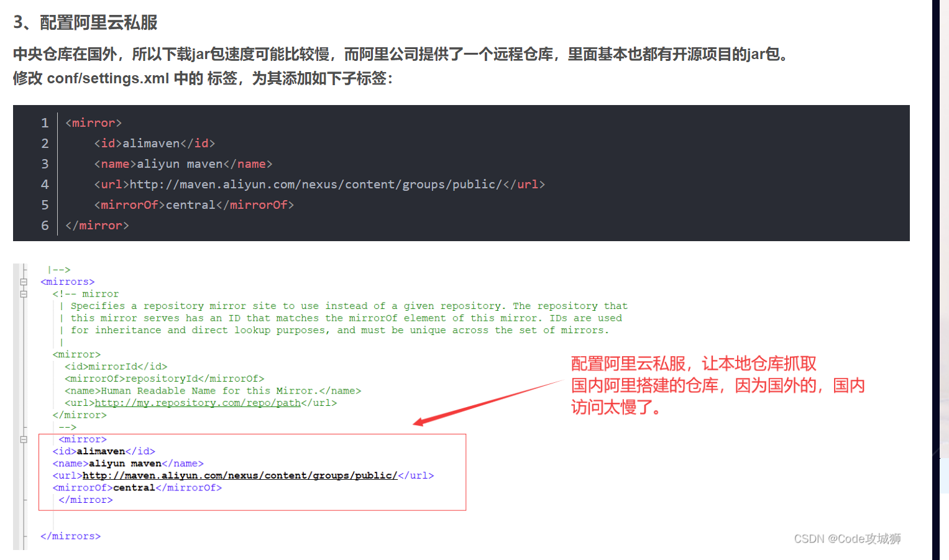
Task: Click the comment line 'for inheritance and direct lookup purposes'
Action: click(339, 330)
